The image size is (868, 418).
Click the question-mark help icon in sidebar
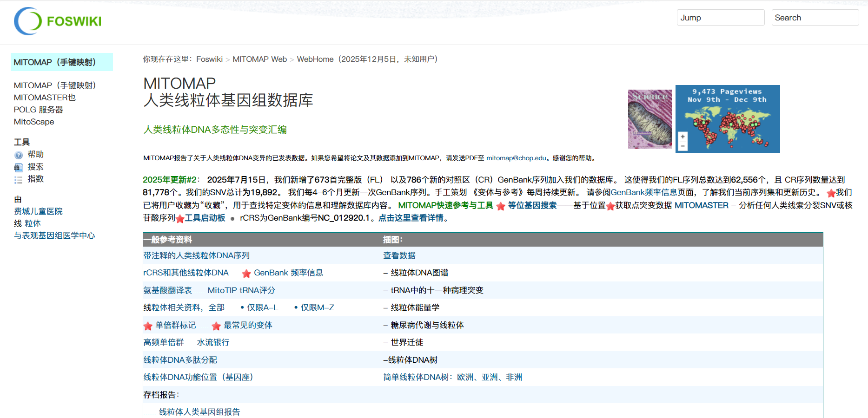(19, 155)
